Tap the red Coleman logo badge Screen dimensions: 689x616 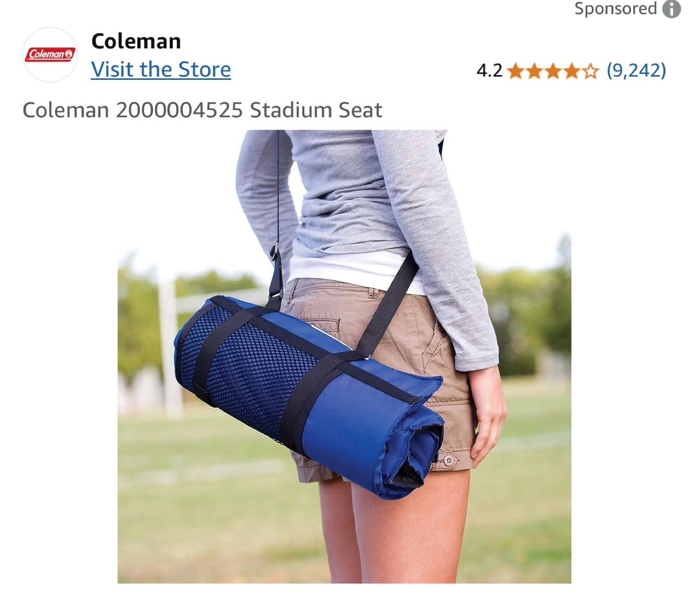click(50, 55)
